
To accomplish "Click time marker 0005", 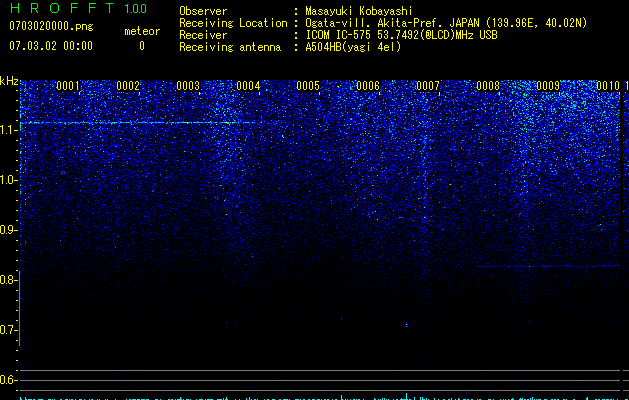I will 308,86.
